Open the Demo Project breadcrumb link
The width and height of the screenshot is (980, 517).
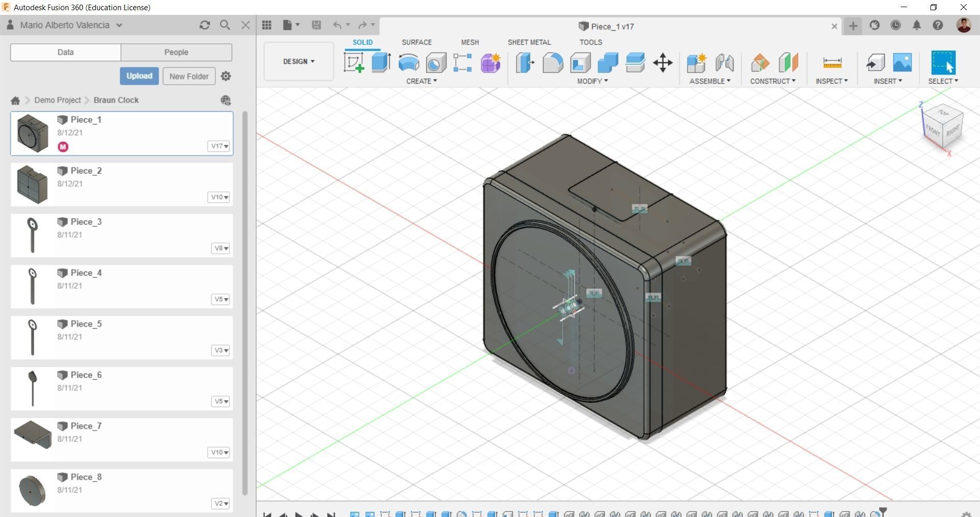(58, 100)
